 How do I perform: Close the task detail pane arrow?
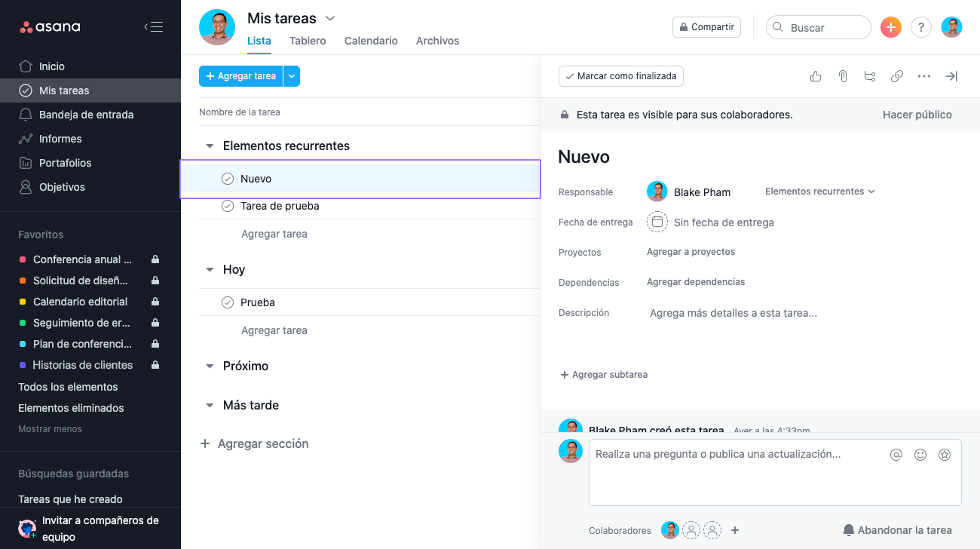point(951,76)
